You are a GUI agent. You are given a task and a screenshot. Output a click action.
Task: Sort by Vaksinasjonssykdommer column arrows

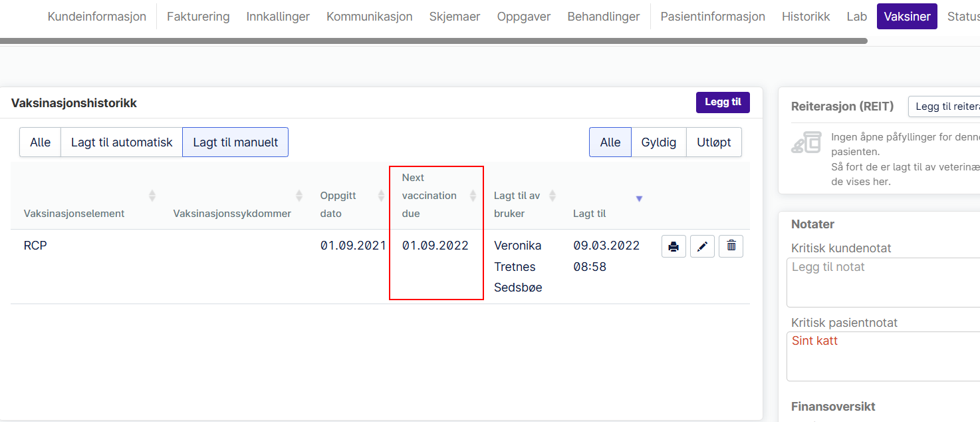pyautogui.click(x=299, y=196)
